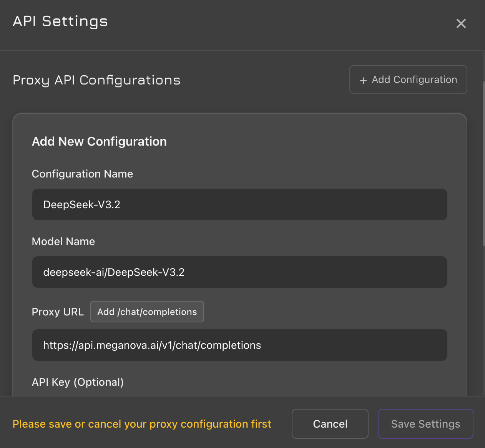Click the Add New Configuration heading
This screenshot has height=448, width=485.
[x=99, y=141]
